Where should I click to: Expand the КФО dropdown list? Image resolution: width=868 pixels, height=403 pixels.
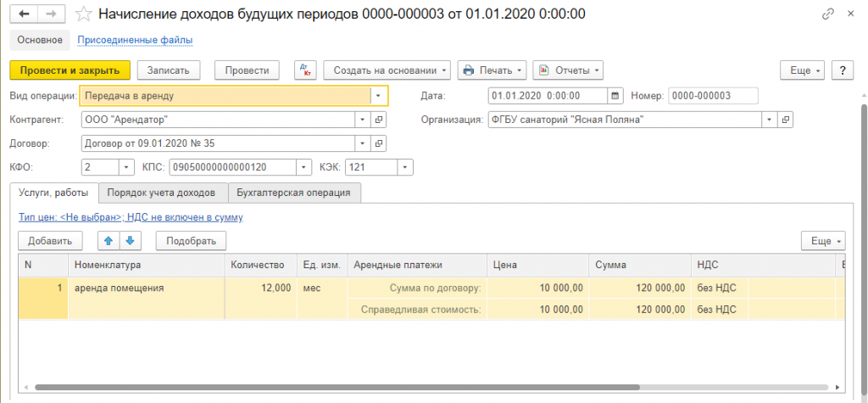(x=126, y=167)
